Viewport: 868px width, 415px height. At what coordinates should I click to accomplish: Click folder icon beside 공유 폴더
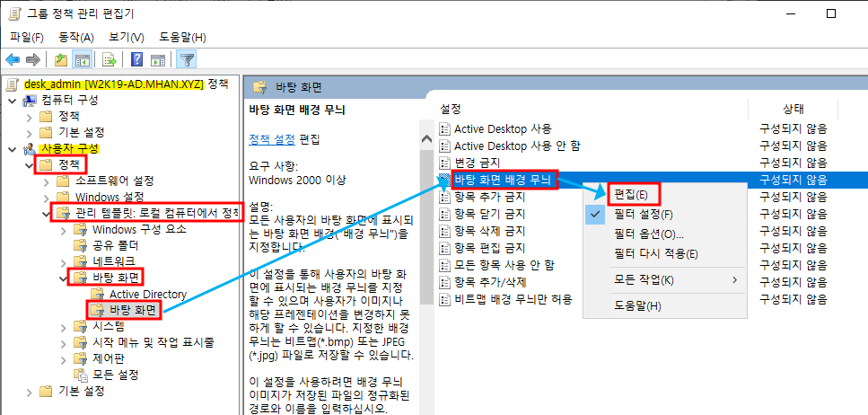point(82,245)
